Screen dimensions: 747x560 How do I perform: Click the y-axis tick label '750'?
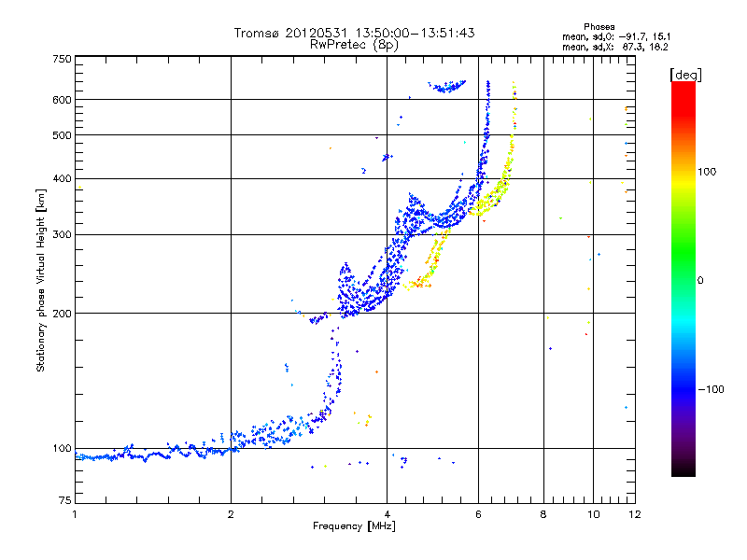click(62, 59)
